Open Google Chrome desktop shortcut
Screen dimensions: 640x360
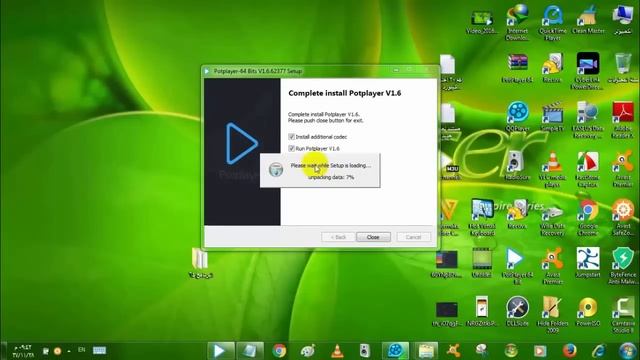[587, 218]
